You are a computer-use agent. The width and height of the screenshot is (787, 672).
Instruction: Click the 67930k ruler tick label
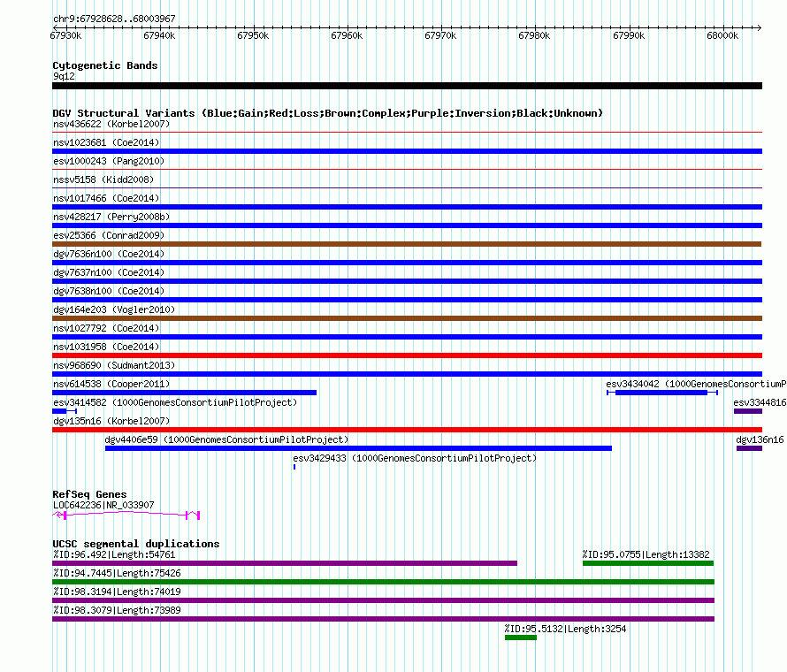[65, 35]
